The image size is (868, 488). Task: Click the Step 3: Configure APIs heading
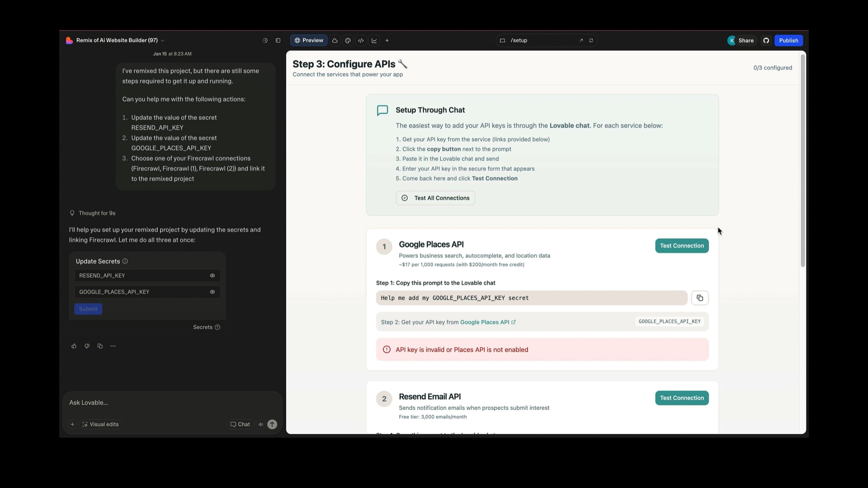[350, 64]
